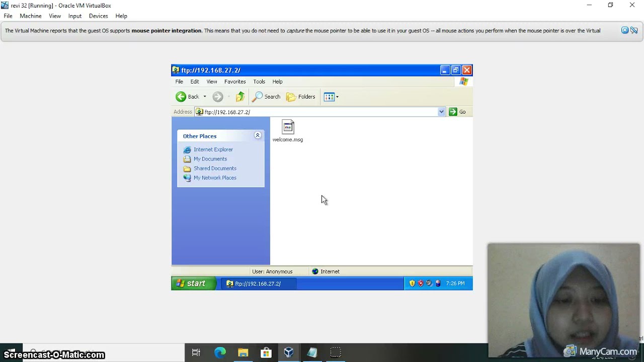644x362 pixels.
Task: Select the ftp://192.168.27.2/ taskbar button
Action: (258, 284)
